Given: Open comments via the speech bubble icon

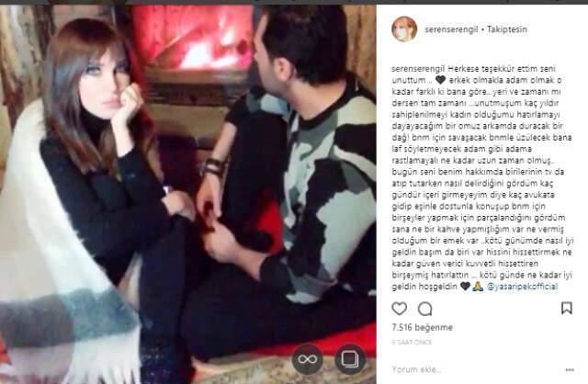Looking at the screenshot, I should pos(424,309).
